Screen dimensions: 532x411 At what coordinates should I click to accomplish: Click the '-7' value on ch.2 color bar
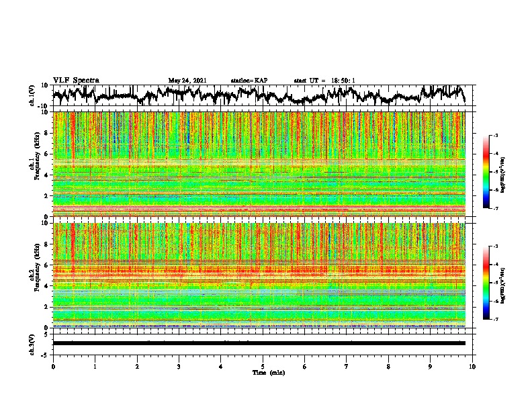point(496,319)
